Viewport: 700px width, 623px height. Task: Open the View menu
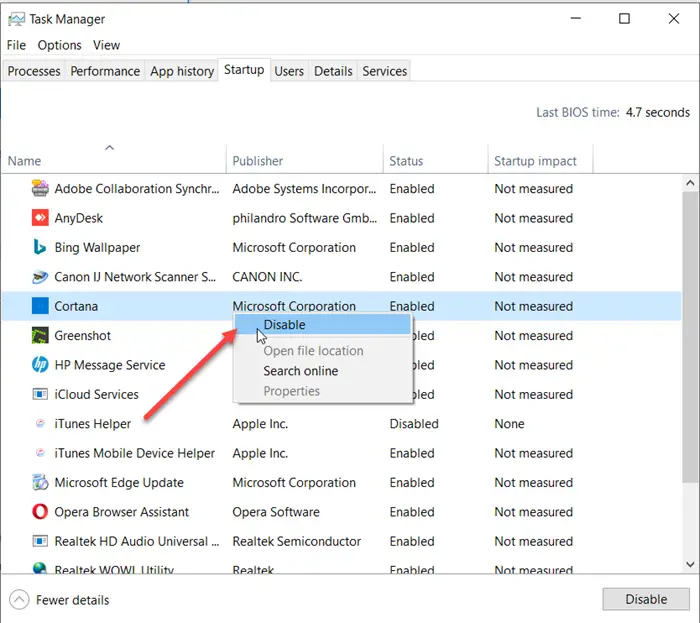click(x=106, y=45)
